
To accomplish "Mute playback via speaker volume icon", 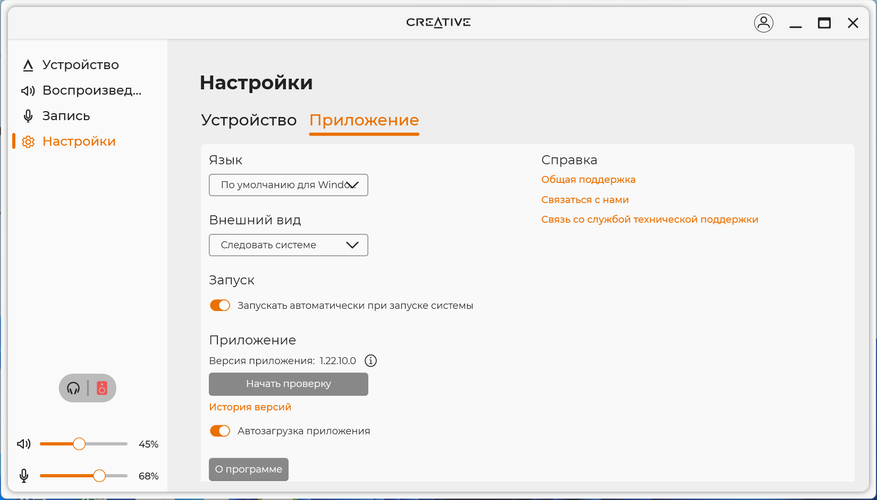I will (x=23, y=444).
